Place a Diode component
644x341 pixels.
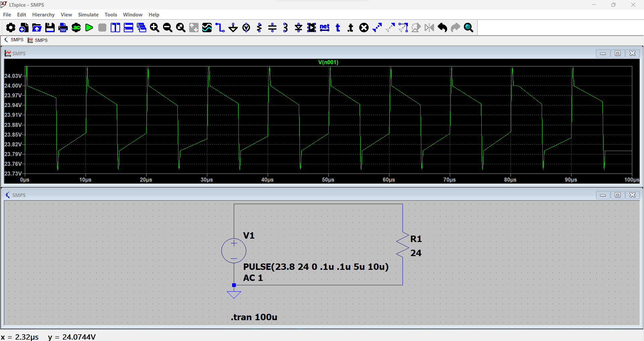(x=299, y=28)
